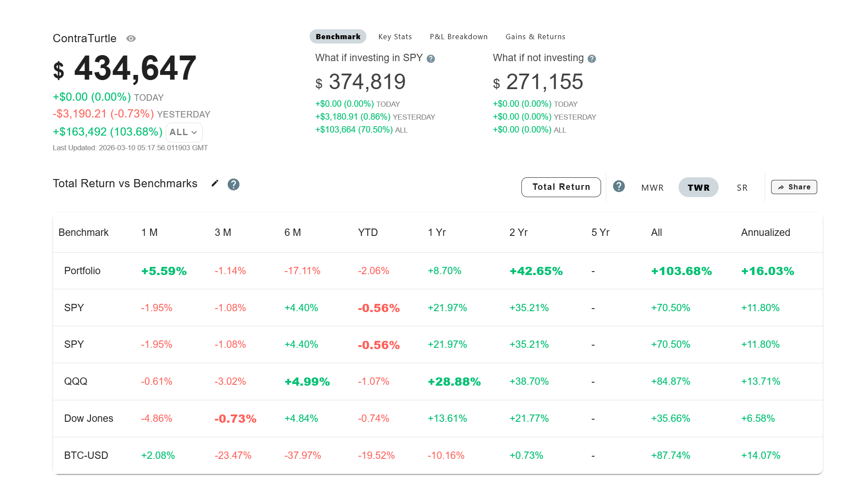Switch to MWR return mode
Viewport: 868px width, 501px height.
[x=652, y=188]
